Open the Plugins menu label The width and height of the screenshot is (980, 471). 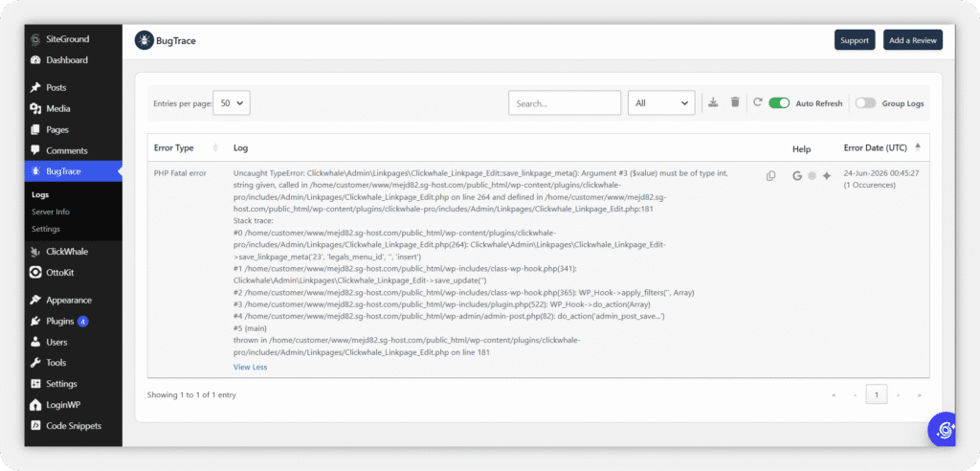(x=60, y=322)
